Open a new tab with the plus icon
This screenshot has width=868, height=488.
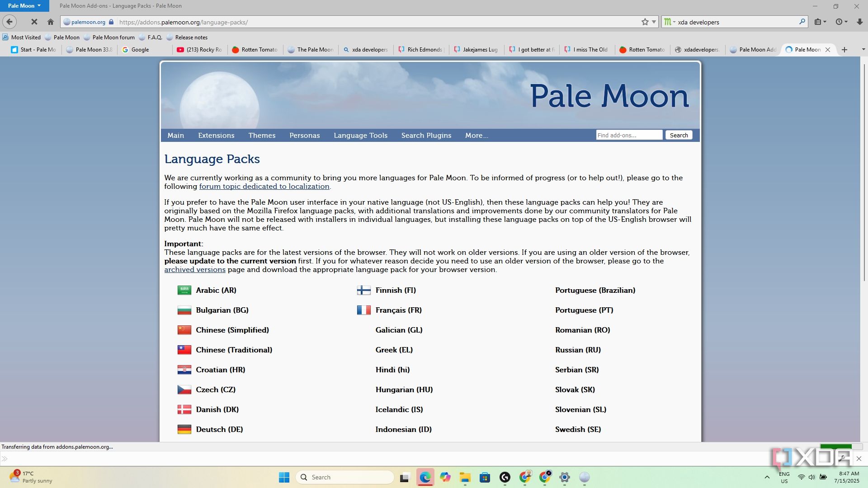[x=844, y=50]
